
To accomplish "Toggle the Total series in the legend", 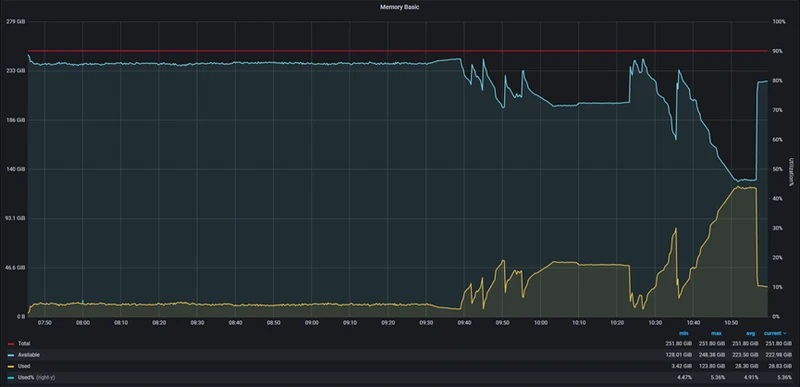I will 24,344.
